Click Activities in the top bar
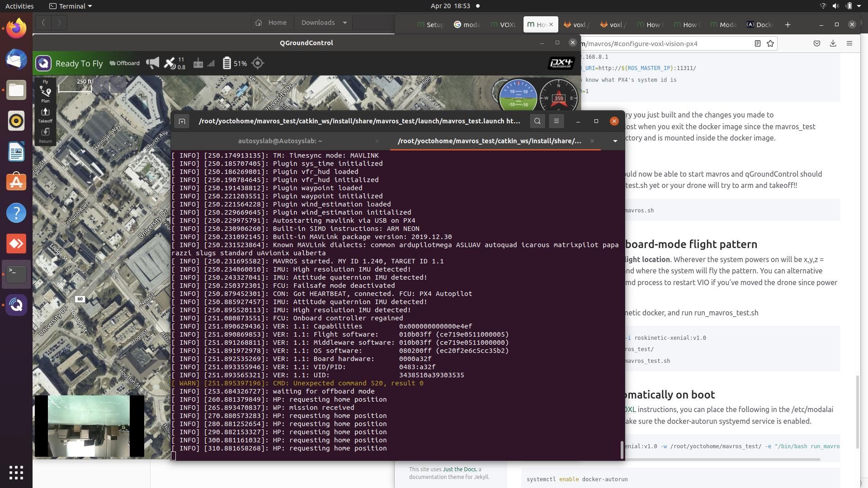The image size is (868, 488). (19, 6)
